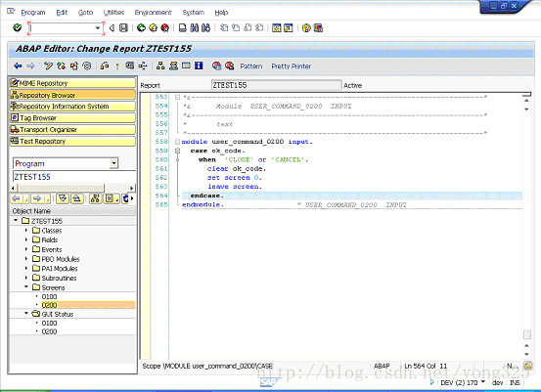Click the yellow Exit icon
The height and width of the screenshot is (392, 541).
pyautogui.click(x=154, y=28)
